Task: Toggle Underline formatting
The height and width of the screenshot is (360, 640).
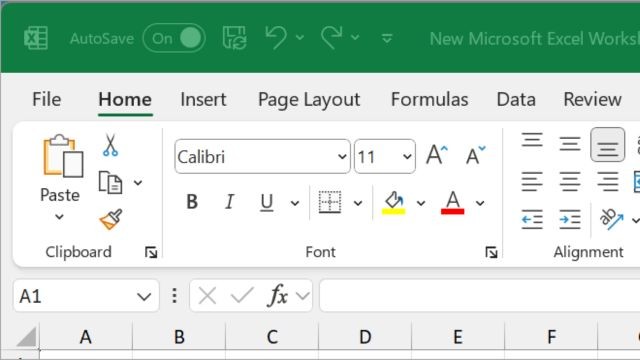Action: [x=267, y=202]
